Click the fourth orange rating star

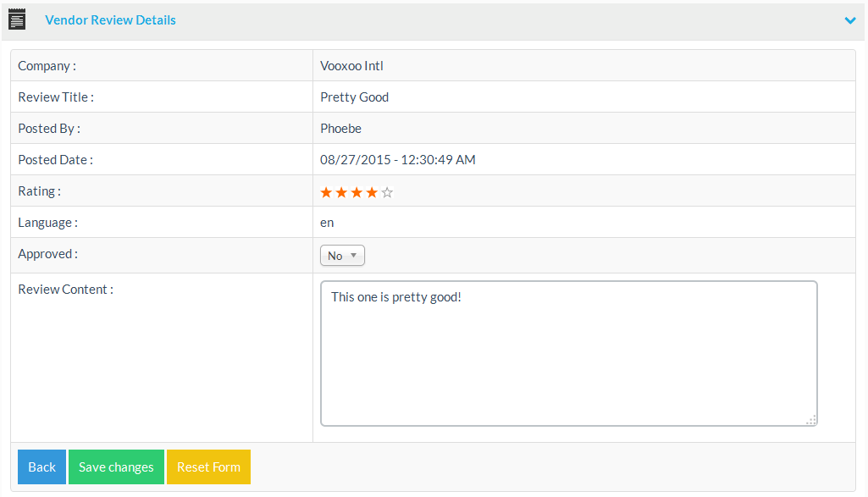coord(372,193)
